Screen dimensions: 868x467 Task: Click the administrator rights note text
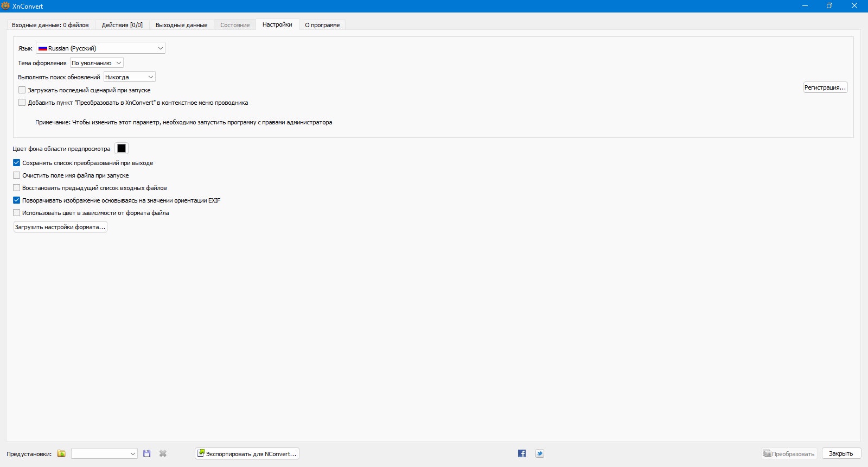(184, 122)
